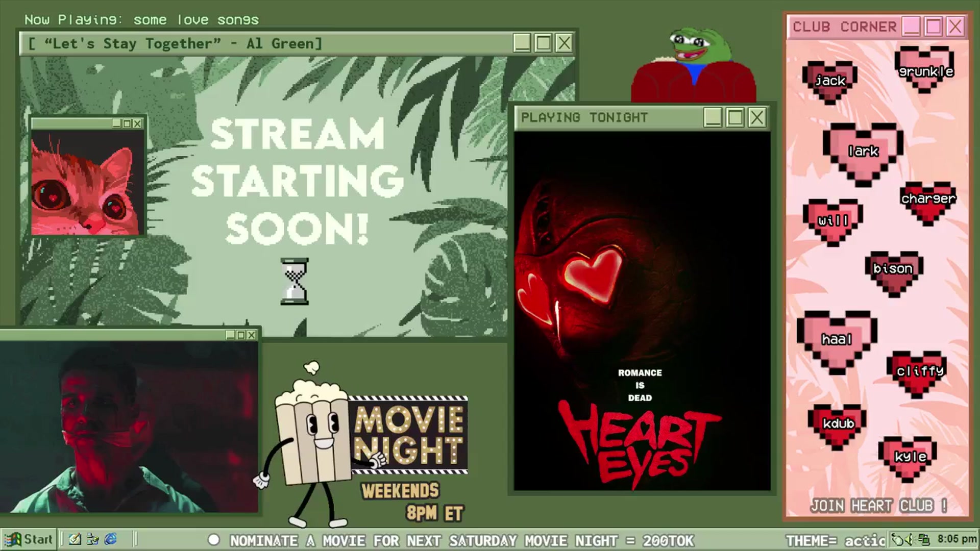Image resolution: width=980 pixels, height=551 pixels.
Task: Minimize the small cat picture window
Action: pyautogui.click(x=117, y=123)
